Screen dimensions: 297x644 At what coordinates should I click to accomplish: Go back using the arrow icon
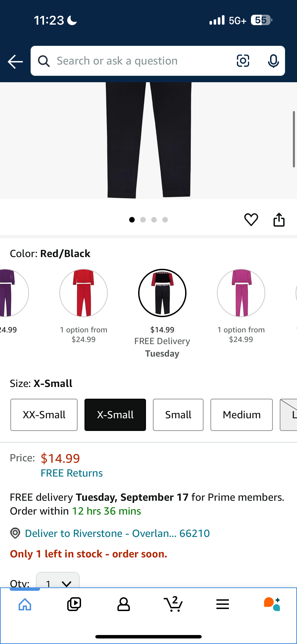(x=15, y=61)
